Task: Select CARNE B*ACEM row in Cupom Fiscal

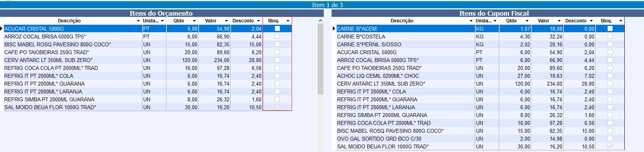Action: point(480,29)
